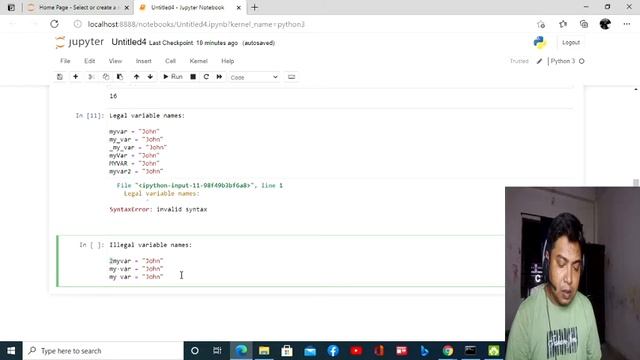Open the Help menu
640x360 pixels.
click(227, 61)
